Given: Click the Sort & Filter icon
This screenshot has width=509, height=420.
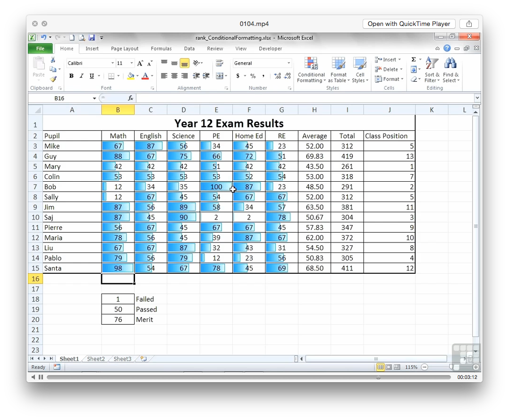Looking at the screenshot, I should [x=432, y=70].
